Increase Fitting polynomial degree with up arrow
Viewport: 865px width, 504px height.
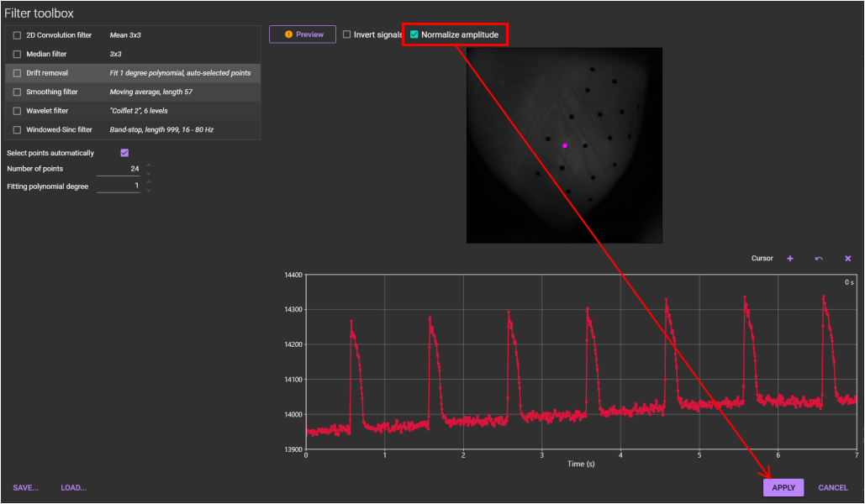(x=149, y=182)
